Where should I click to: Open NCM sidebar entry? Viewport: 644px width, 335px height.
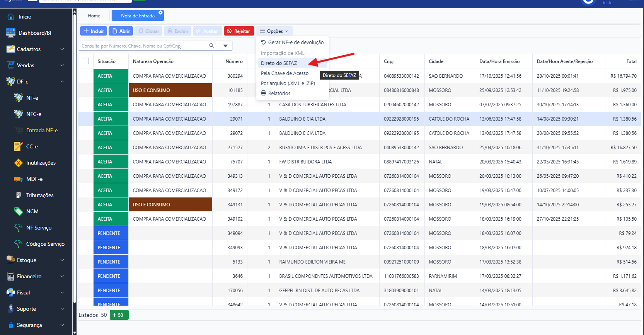[32, 211]
